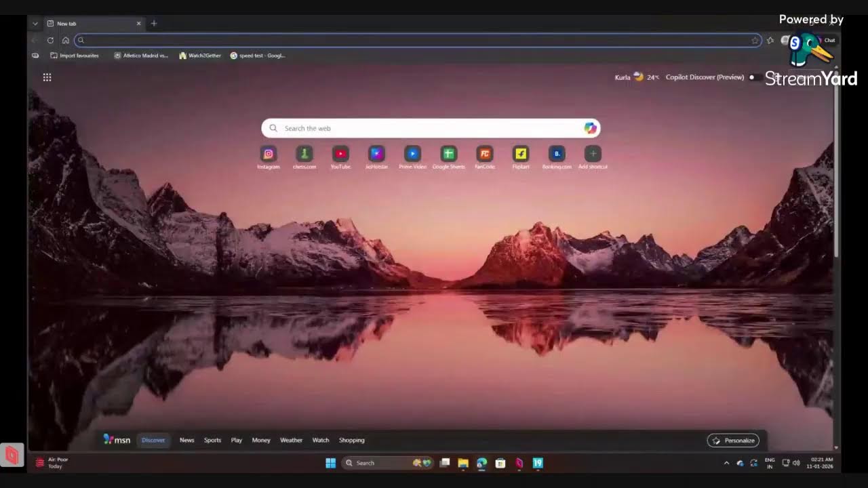Click the Add shortcut plus tile
The image size is (868, 488).
pos(593,154)
